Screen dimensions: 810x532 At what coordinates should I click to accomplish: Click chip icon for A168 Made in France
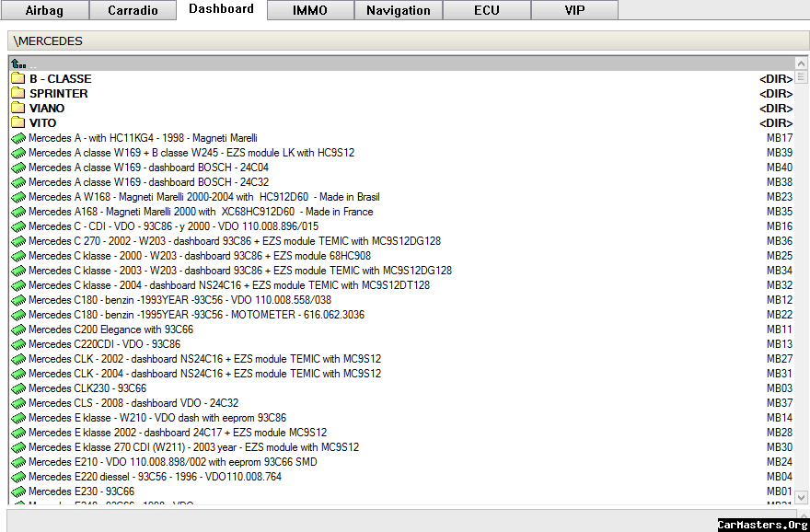[x=18, y=212]
